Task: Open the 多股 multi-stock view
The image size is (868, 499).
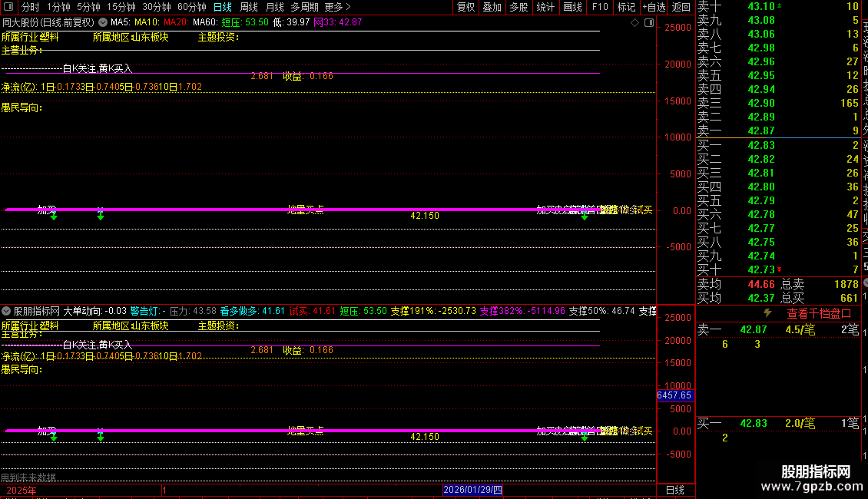Action: click(x=518, y=7)
